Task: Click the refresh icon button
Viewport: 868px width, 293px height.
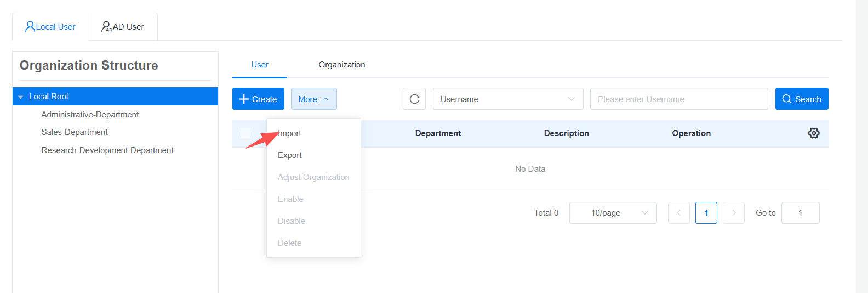Action: pos(414,99)
